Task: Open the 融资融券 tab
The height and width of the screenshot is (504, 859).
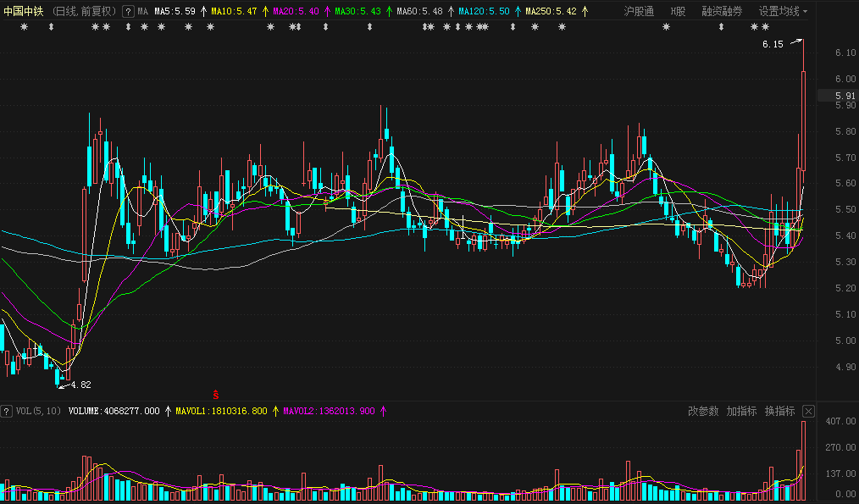Action: 722,12
